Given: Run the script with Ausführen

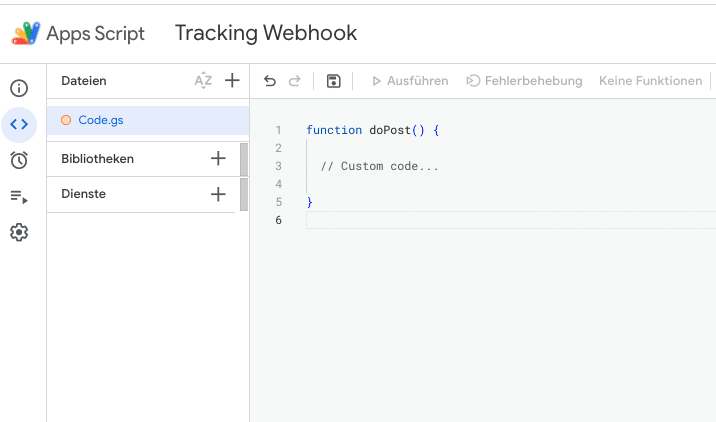Looking at the screenshot, I should 410,81.
